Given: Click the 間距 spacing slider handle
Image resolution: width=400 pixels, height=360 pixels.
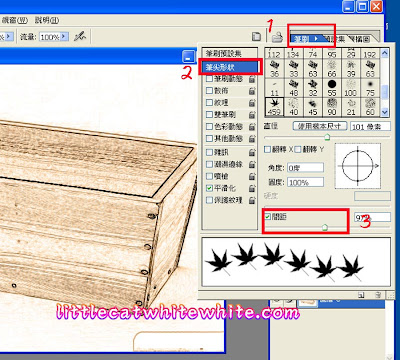Looking at the screenshot, I should point(325,228).
